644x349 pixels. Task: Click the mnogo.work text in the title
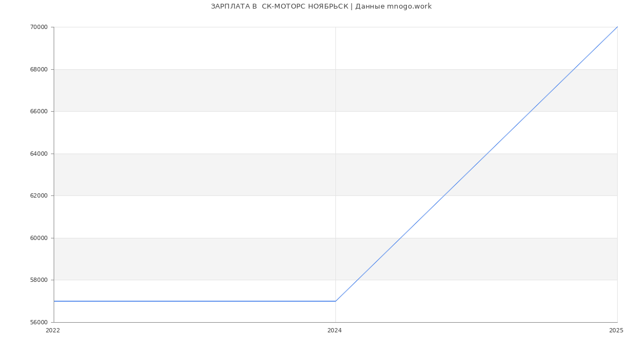tap(409, 6)
